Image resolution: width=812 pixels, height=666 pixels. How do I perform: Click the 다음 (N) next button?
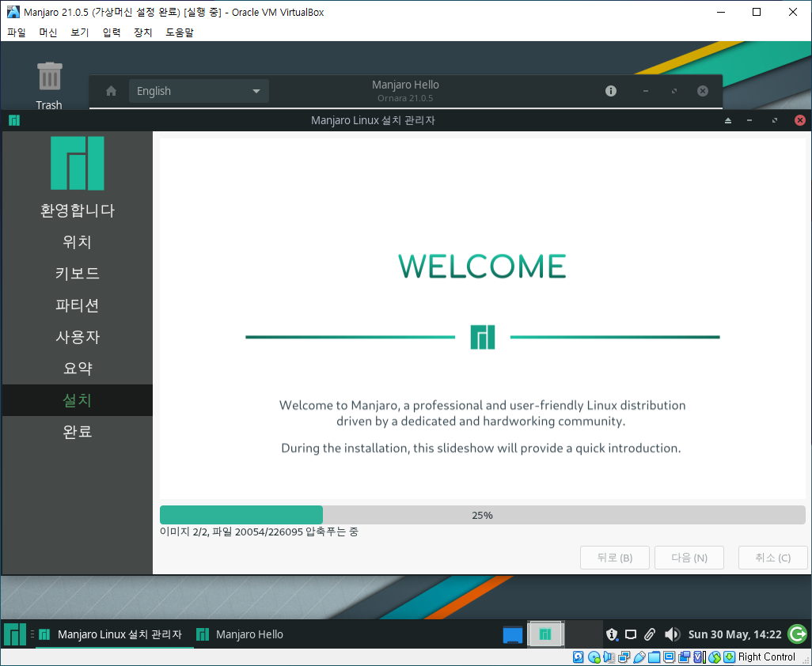coord(689,558)
